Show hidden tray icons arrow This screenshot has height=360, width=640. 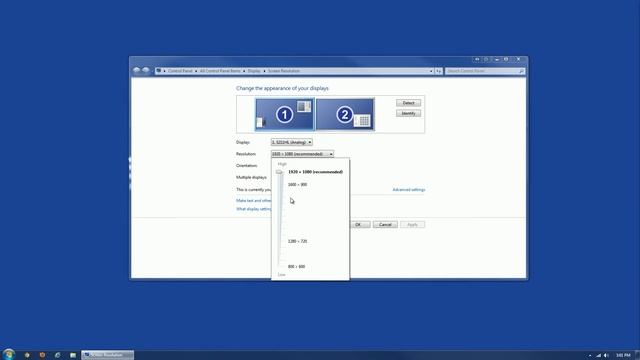590,356
